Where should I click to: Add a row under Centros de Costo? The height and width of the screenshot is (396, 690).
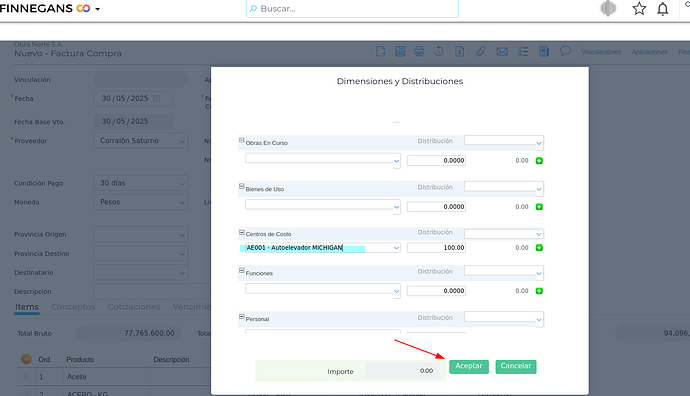(539, 248)
